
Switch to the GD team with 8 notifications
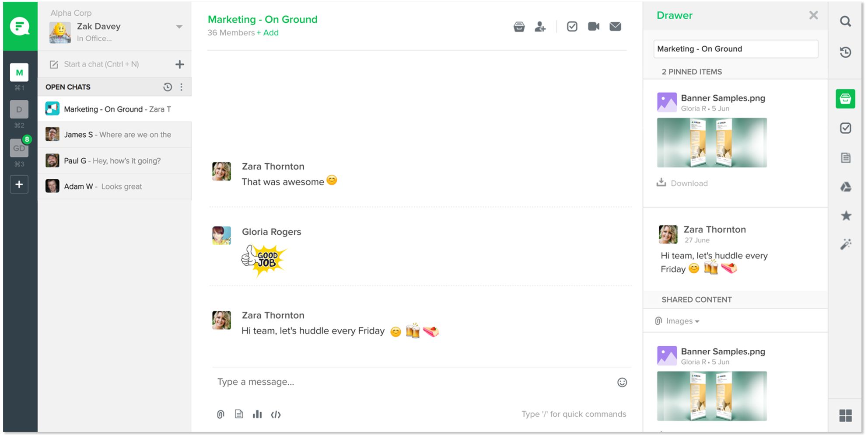point(19,148)
